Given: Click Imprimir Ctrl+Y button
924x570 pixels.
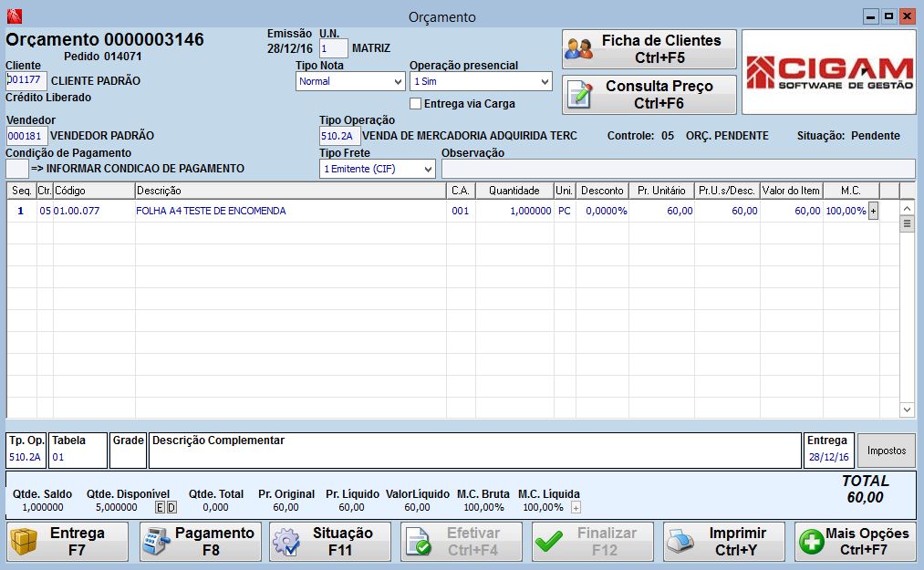Looking at the screenshot, I should click(x=724, y=542).
